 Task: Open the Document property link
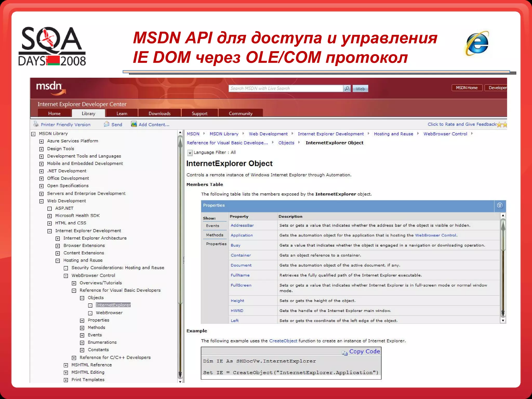tap(241, 265)
